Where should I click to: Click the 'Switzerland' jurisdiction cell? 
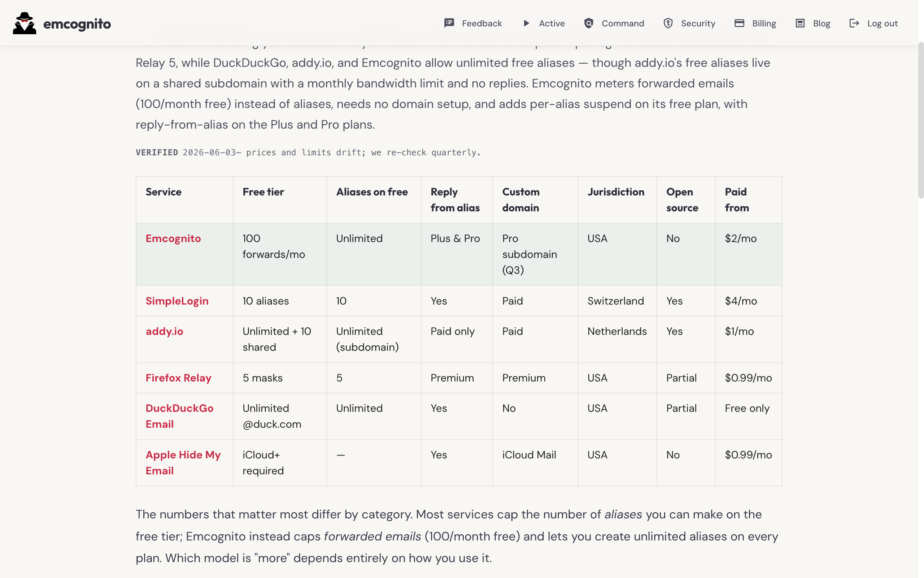point(617,301)
